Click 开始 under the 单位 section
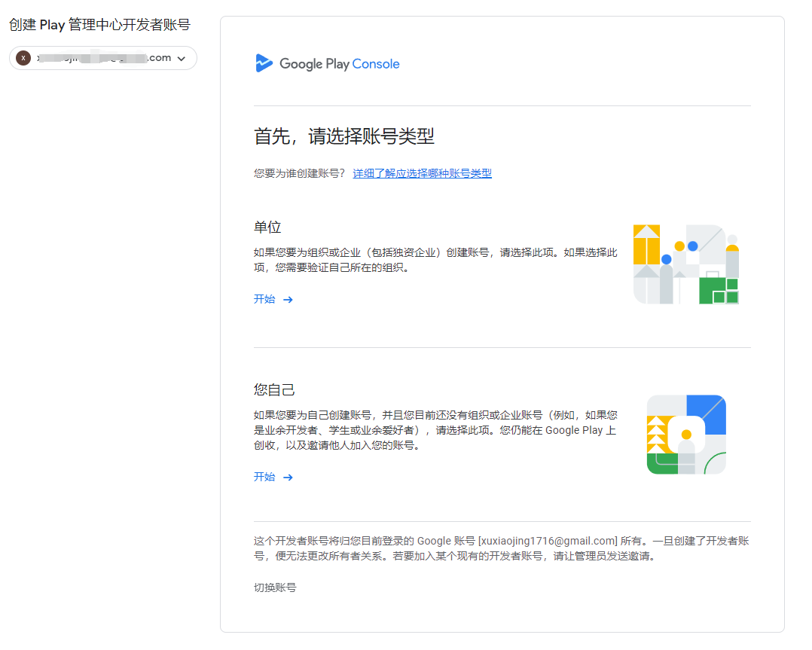 tap(264, 299)
